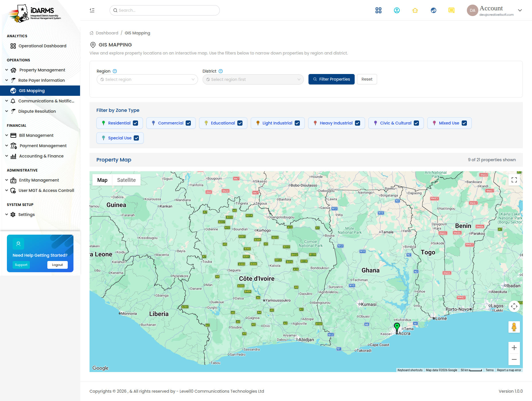Uncheck the Light Industrial zone checkbox
Image resolution: width=532 pixels, height=401 pixels.
(x=297, y=123)
